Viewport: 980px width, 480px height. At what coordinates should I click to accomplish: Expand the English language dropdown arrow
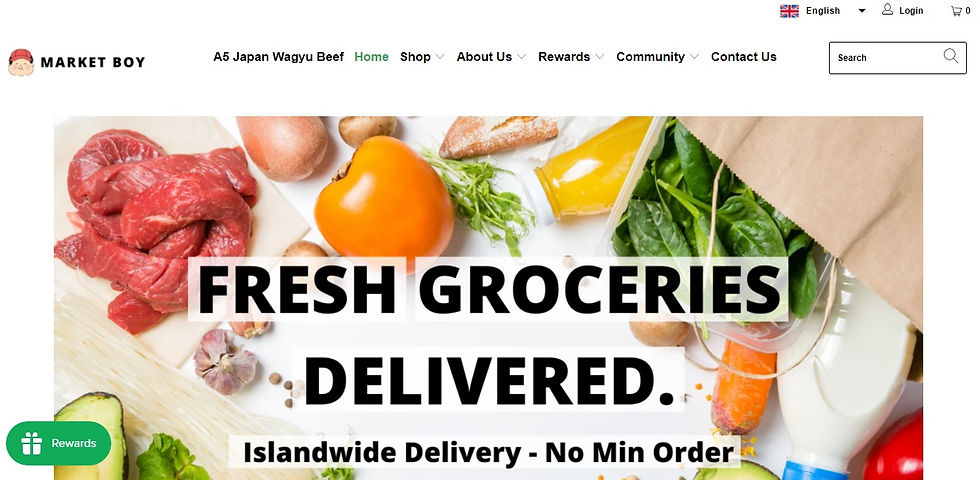(861, 11)
